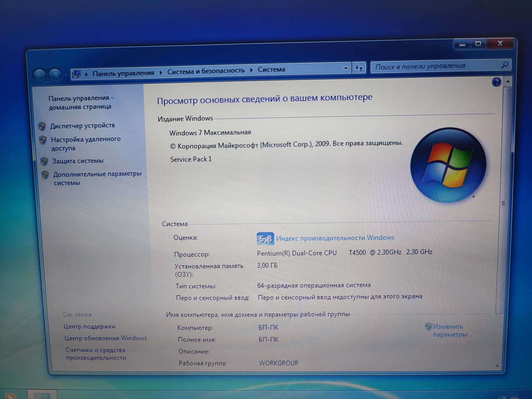
Task: Select the "WORKGROUP" workgroup value
Action: click(279, 363)
